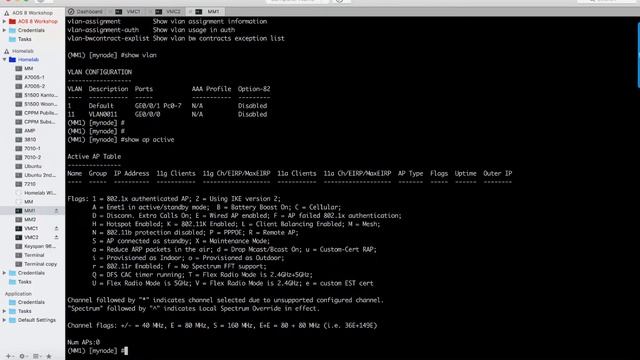Select the Homelab document header
This screenshot has height=360, width=640.
pos(23,51)
